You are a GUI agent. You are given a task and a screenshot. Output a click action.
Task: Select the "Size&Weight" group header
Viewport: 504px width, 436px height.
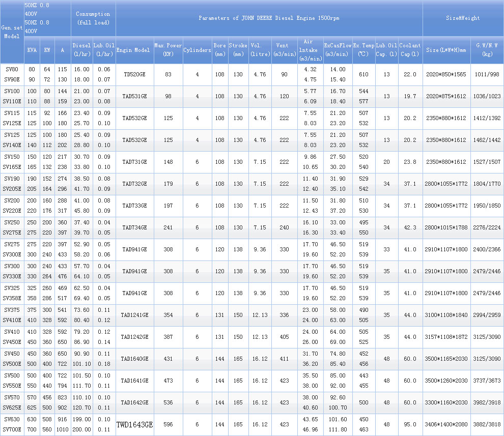click(463, 18)
